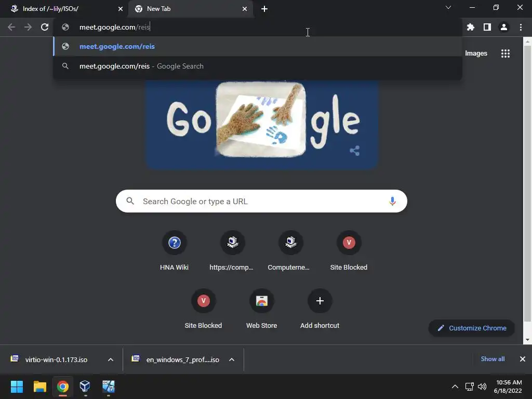This screenshot has height=399, width=532.
Task: Expand en_windows_7_prof....iso download options
Action: click(232, 360)
